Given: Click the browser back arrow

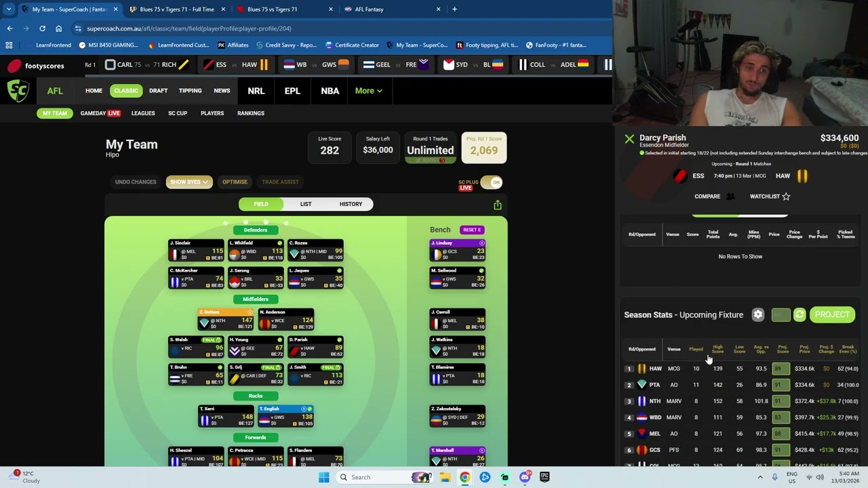Looking at the screenshot, I should 9,28.
